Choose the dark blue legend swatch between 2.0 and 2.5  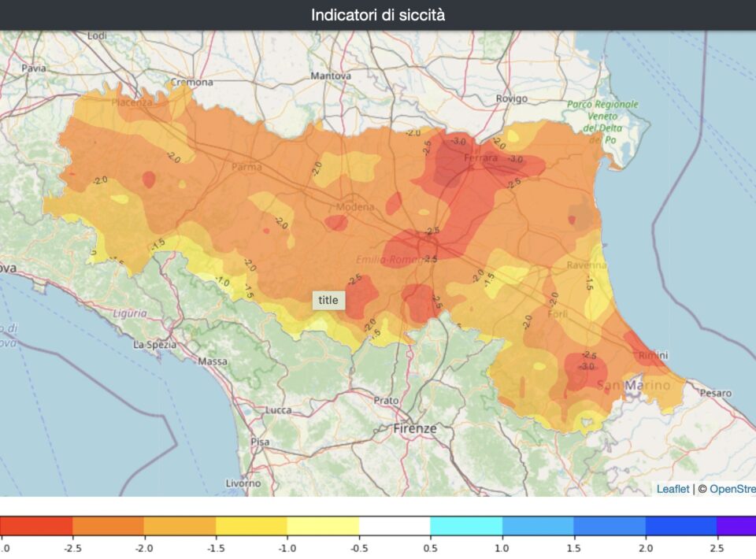click(x=680, y=525)
